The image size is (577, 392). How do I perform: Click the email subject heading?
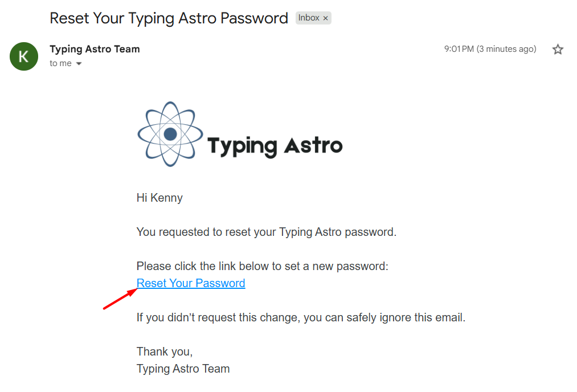[x=169, y=18]
